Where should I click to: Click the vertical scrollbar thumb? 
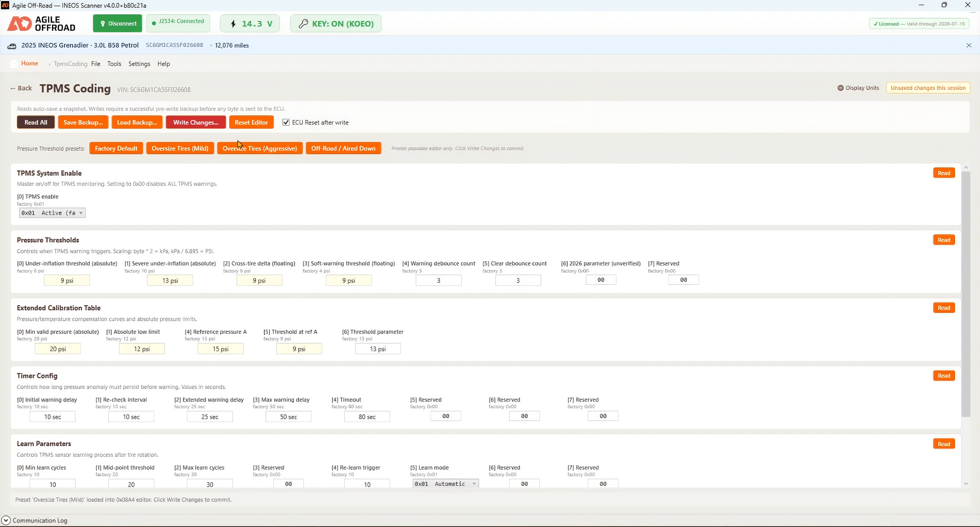[x=965, y=294]
